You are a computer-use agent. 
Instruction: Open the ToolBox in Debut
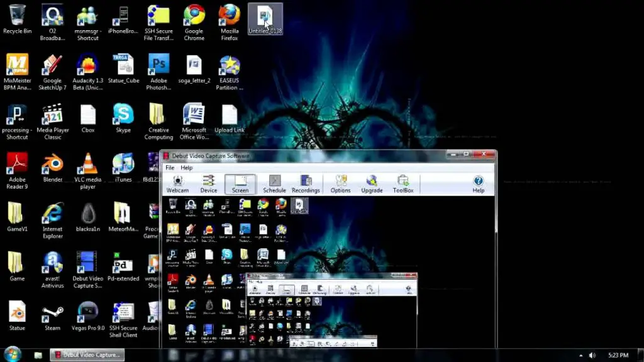pos(403,184)
